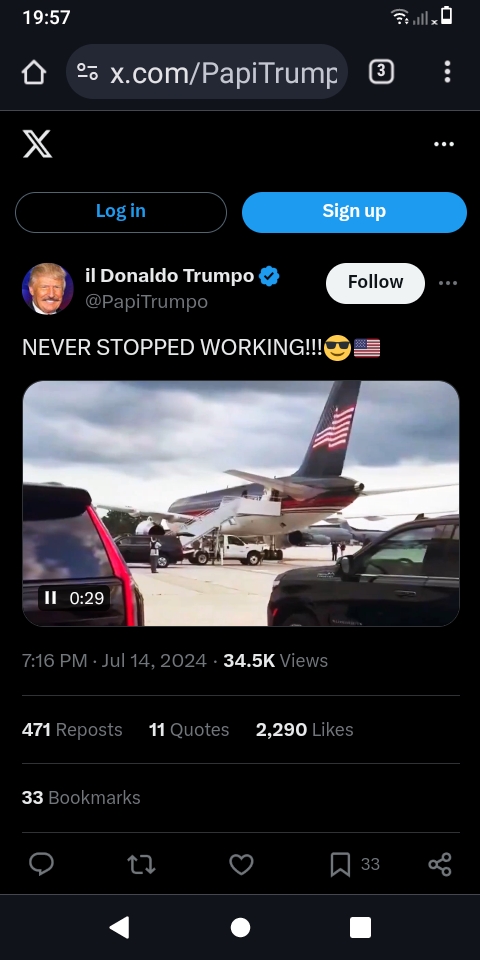Tap the reply speech bubble icon
This screenshot has height=960, width=480.
coord(41,864)
